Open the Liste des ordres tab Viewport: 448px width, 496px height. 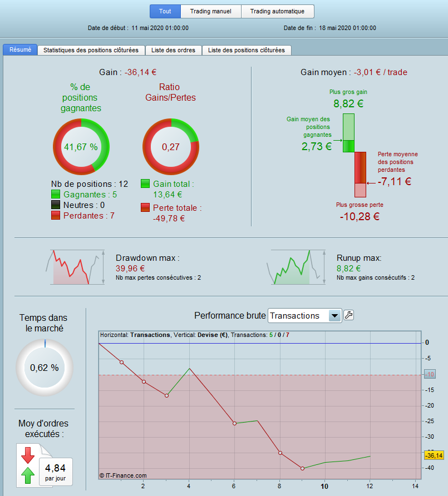pos(173,50)
